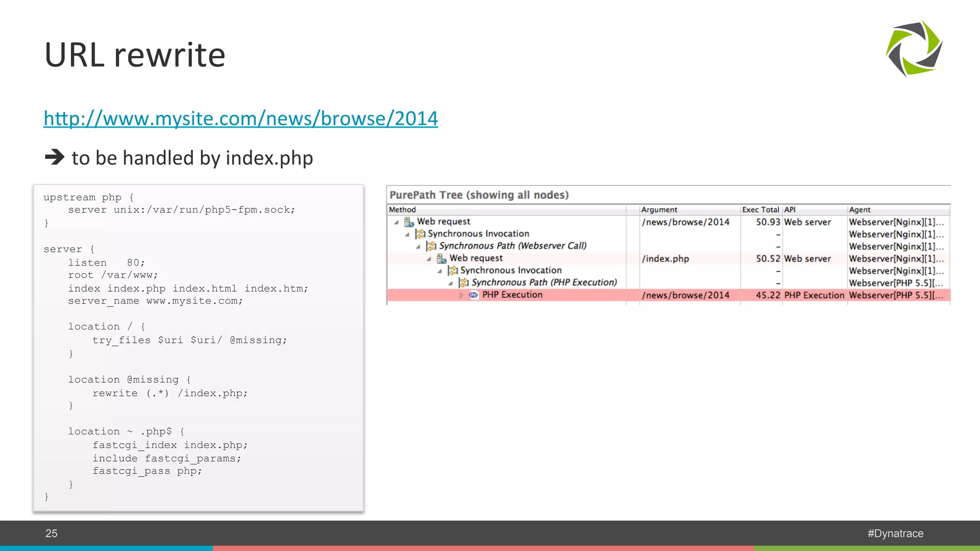The image size is (980, 551).
Task: Click the 45.22 Exec Total value
Action: 768,295
